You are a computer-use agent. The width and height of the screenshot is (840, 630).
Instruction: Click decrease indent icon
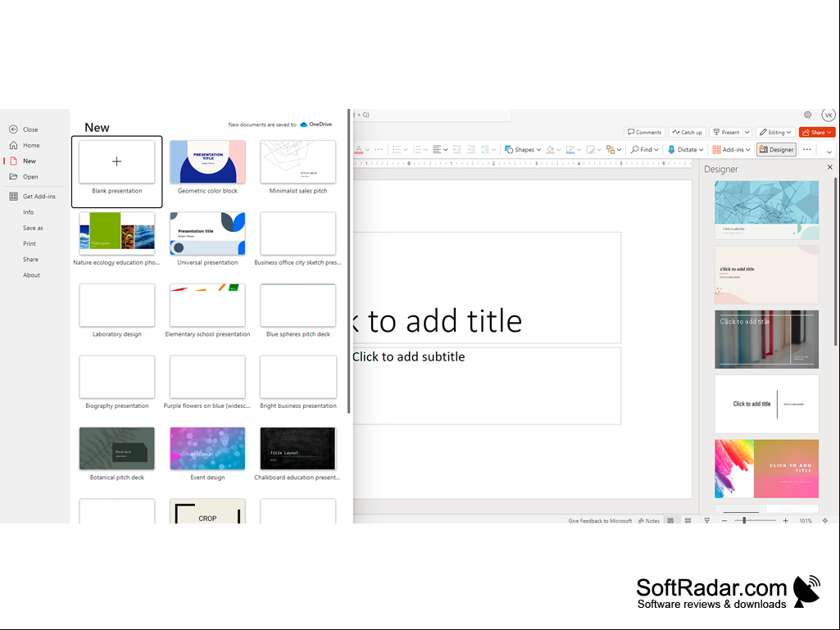click(457, 149)
